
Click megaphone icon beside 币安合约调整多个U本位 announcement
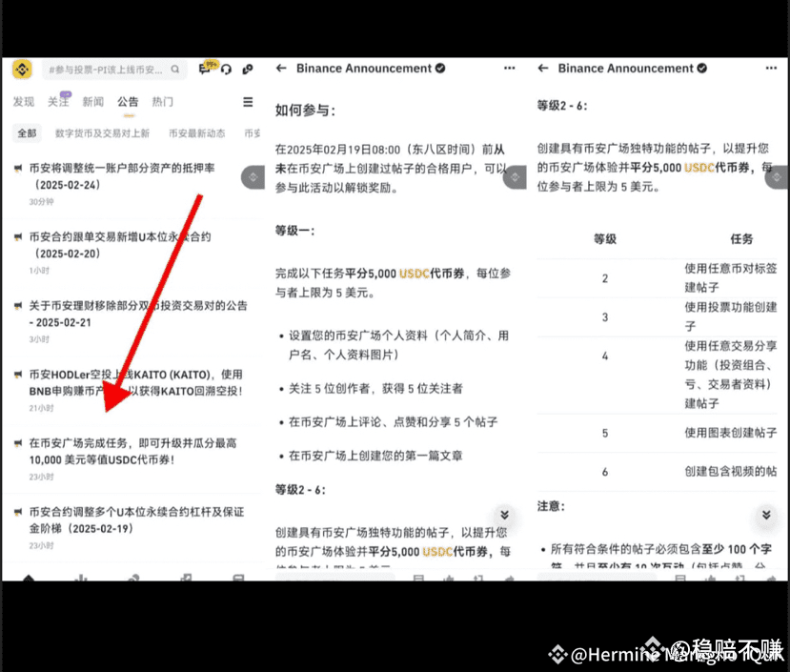point(18,512)
